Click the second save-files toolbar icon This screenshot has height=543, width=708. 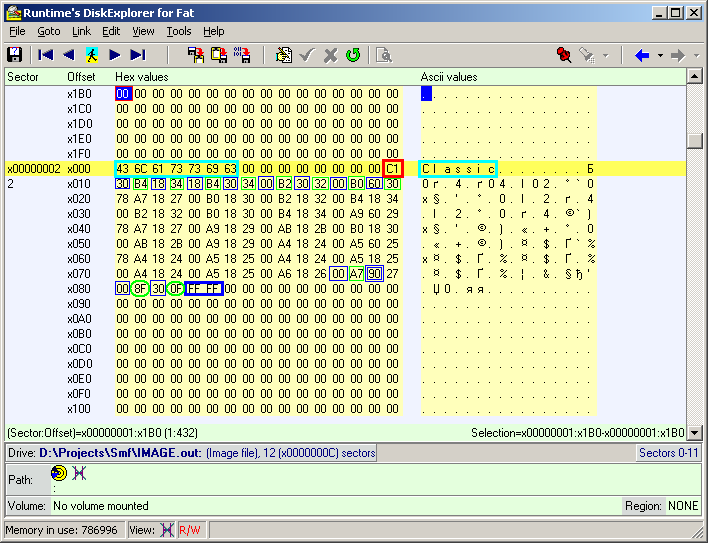point(219,55)
